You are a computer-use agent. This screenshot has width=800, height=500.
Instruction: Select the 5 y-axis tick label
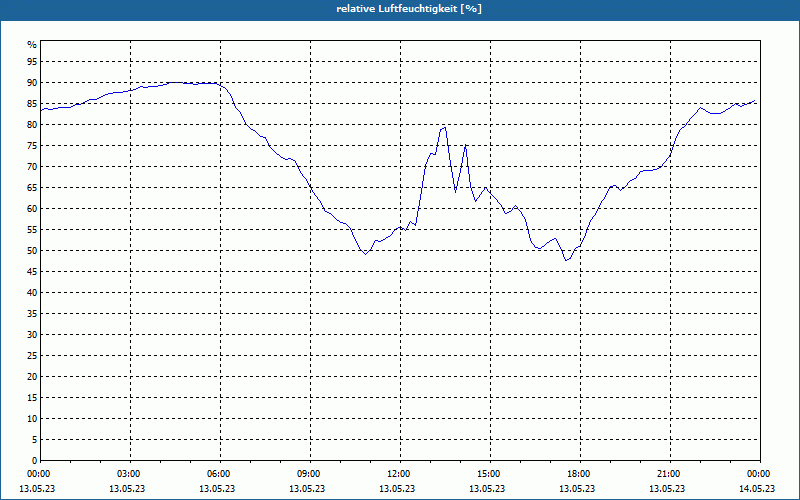point(35,440)
